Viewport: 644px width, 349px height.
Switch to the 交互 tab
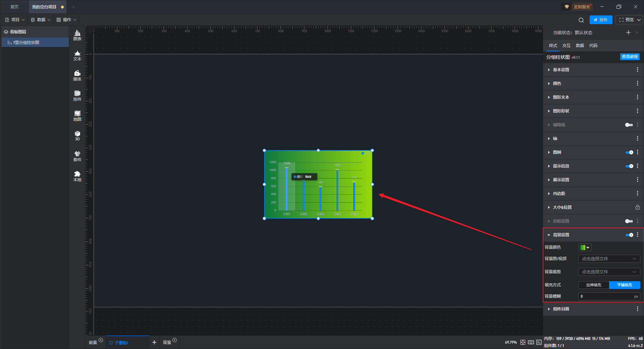tap(566, 45)
